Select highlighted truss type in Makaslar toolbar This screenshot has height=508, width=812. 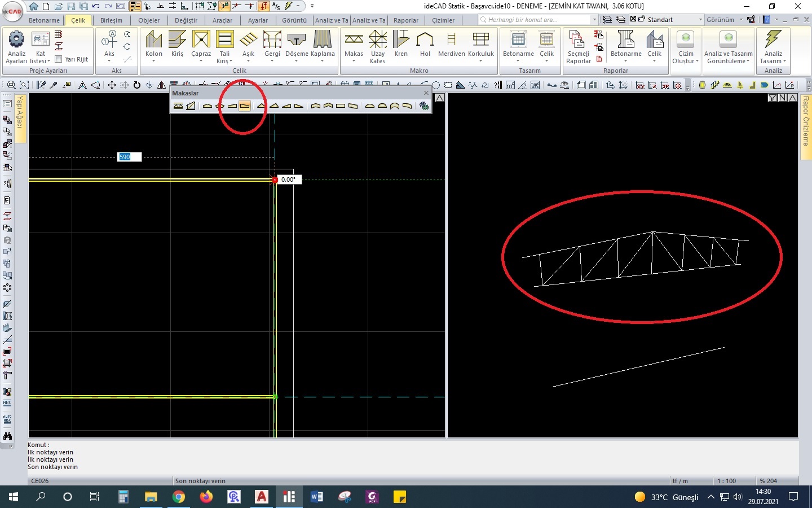tap(244, 106)
